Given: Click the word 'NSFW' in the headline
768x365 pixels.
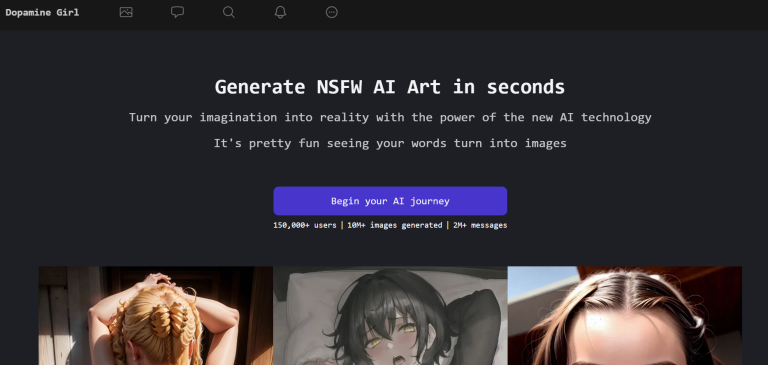Looking at the screenshot, I should 339,87.
